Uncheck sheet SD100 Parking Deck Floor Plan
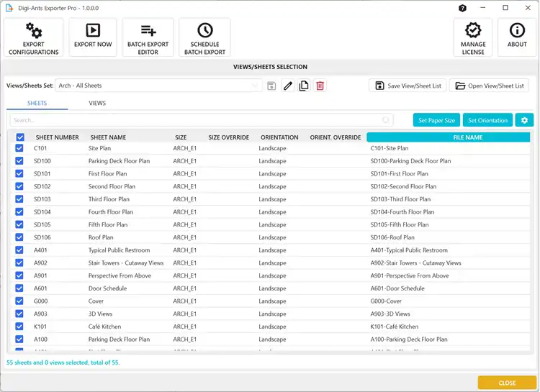540x392 pixels. click(x=19, y=161)
